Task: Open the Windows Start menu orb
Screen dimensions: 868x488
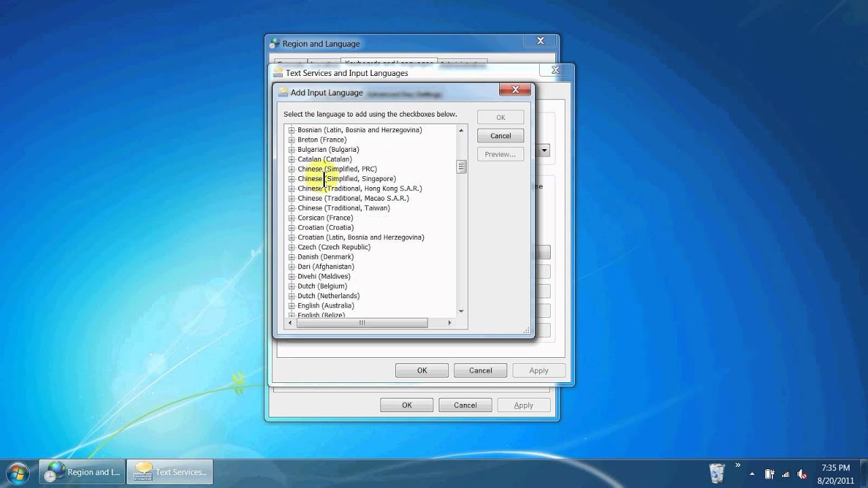Action: point(18,472)
